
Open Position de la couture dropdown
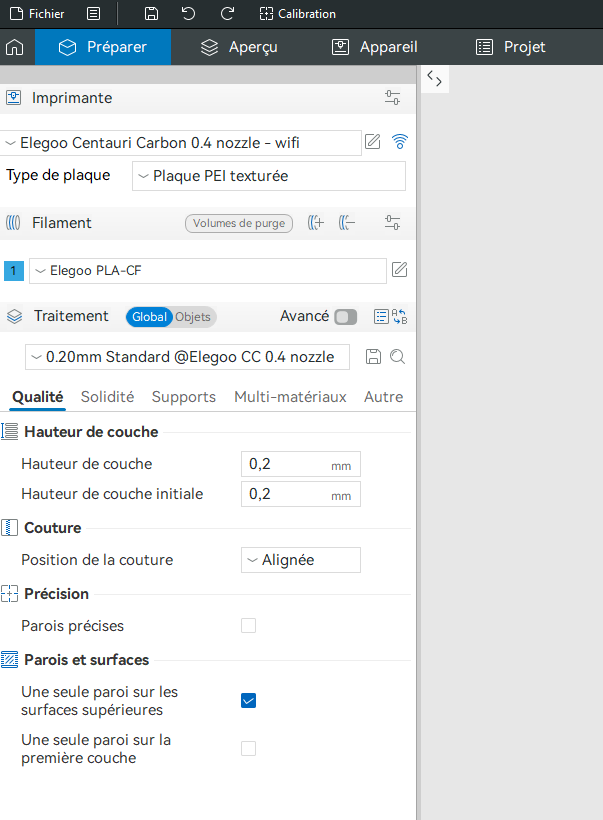[301, 560]
